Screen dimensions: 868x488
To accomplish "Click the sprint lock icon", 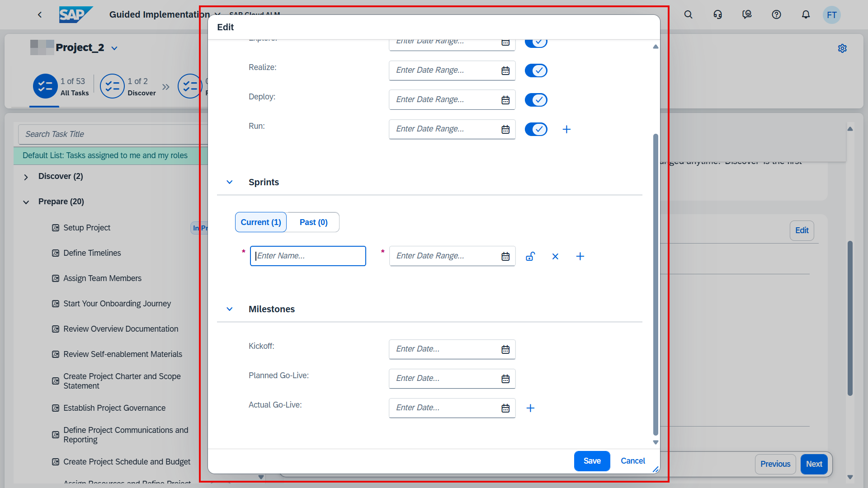I will 530,257.
